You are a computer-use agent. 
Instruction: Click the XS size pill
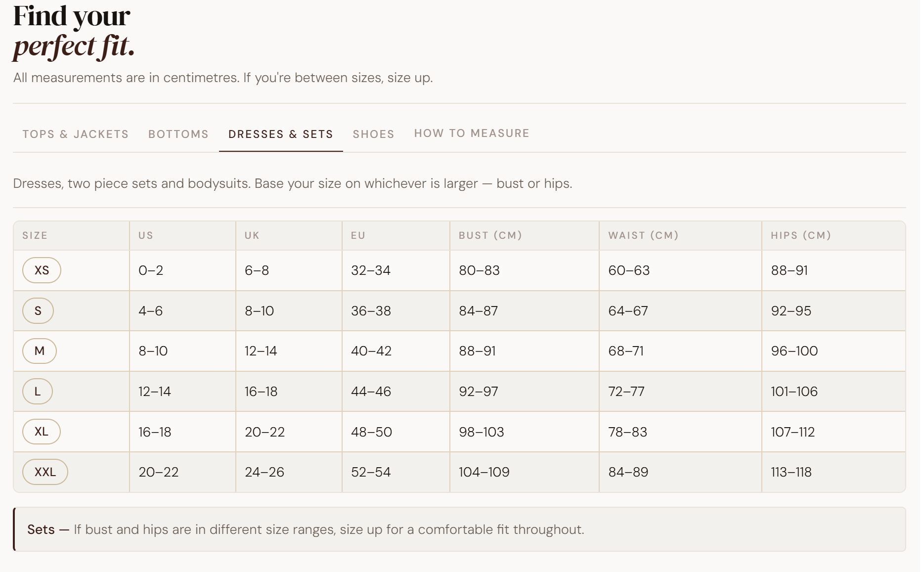[42, 270]
